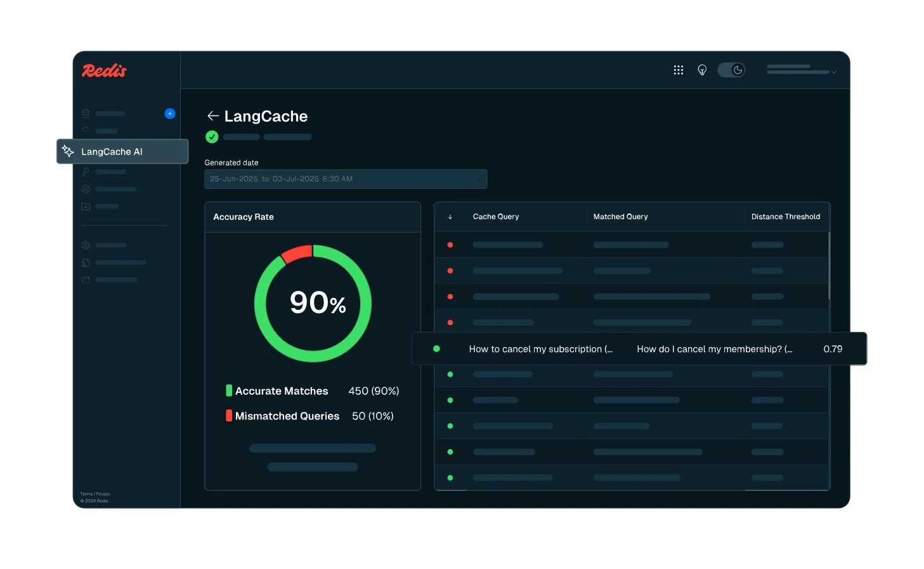
Task: Select the "How do I cancel my membership?" cell
Action: (x=715, y=349)
